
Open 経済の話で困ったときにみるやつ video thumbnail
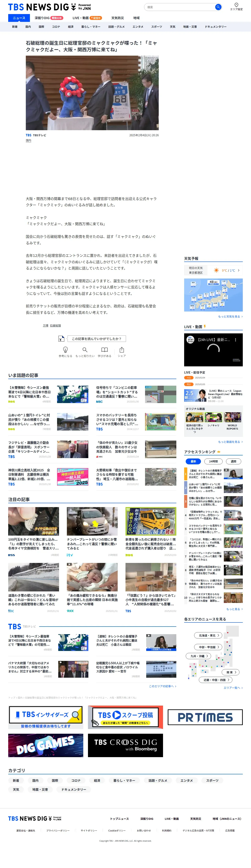click(x=194, y=418)
